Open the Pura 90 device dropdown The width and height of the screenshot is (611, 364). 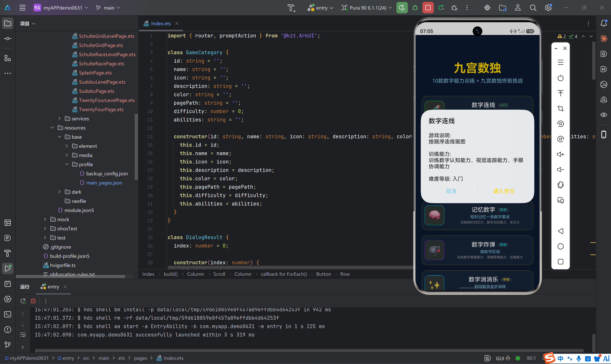tap(367, 8)
